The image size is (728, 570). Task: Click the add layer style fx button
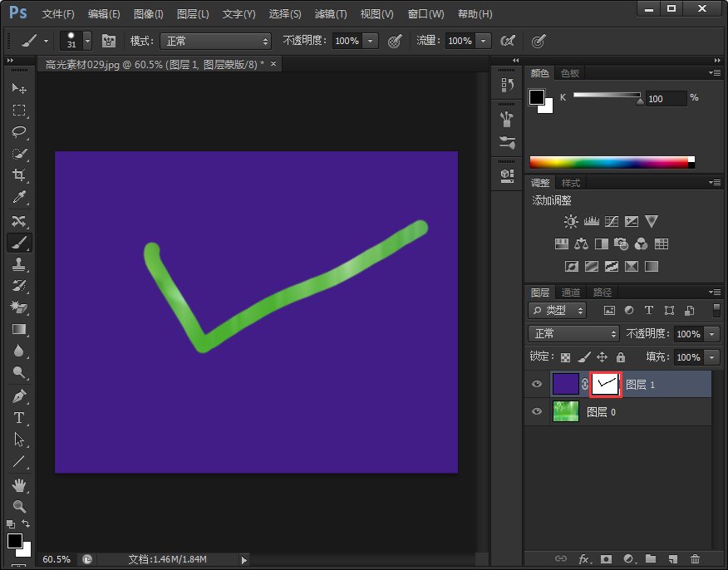[584, 559]
